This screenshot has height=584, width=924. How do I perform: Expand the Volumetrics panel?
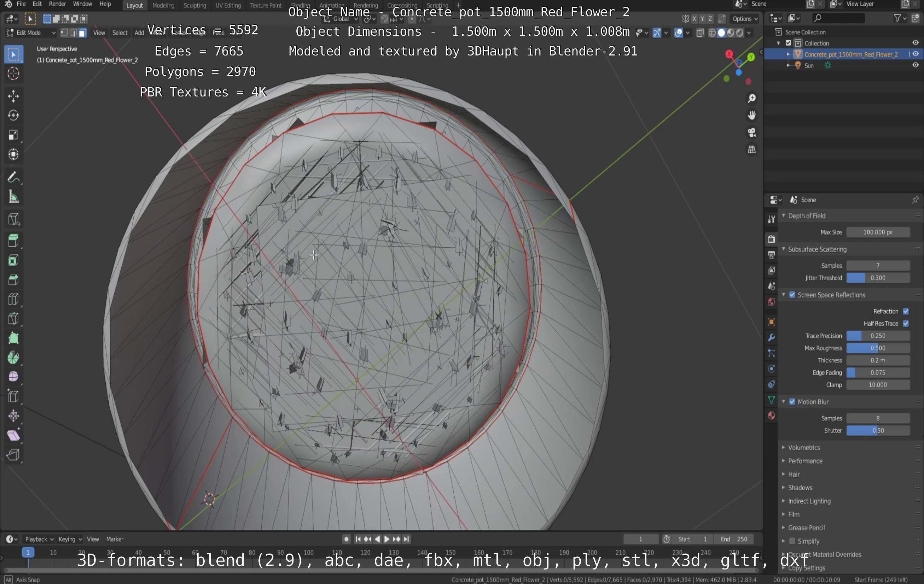point(803,448)
